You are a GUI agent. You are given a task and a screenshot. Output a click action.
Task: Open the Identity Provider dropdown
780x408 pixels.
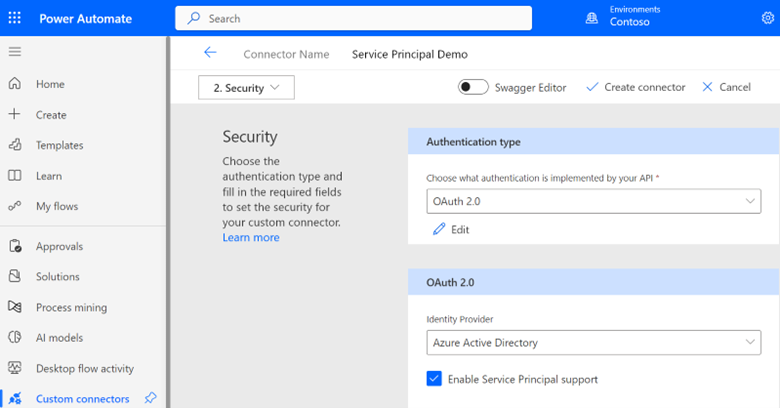point(593,343)
